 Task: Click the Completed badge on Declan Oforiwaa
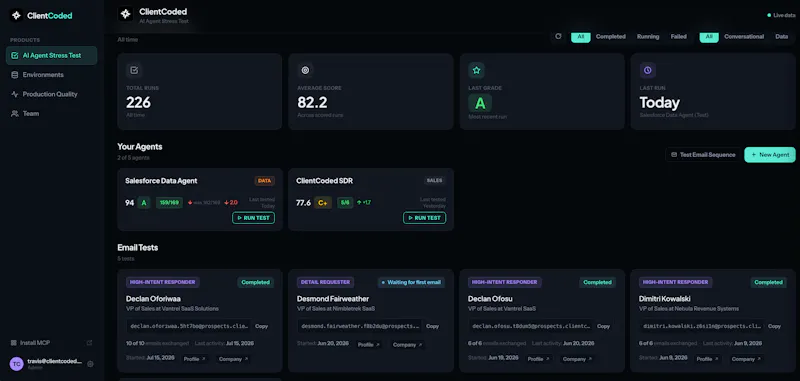[x=257, y=282]
